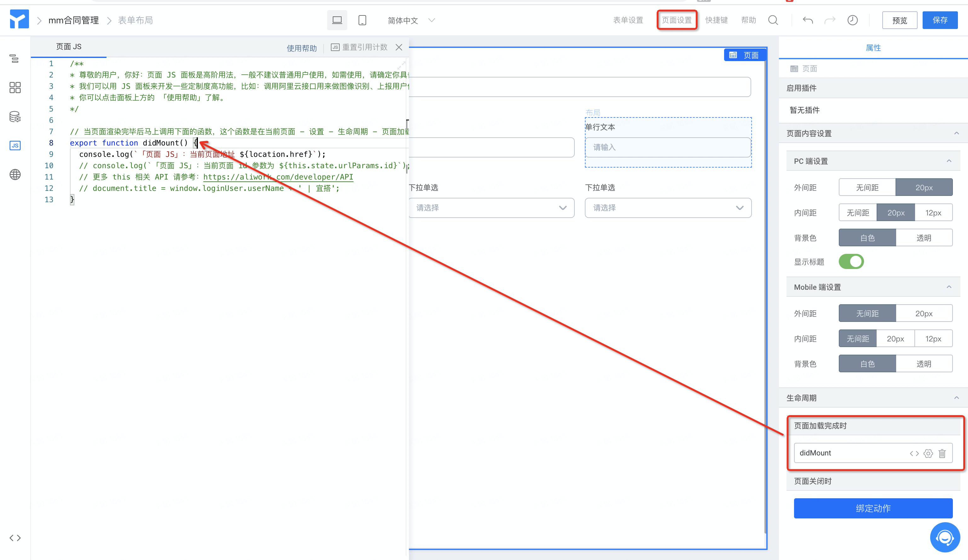Image resolution: width=968 pixels, height=560 pixels.
Task: Open the customer service chat bubble
Action: 945,537
